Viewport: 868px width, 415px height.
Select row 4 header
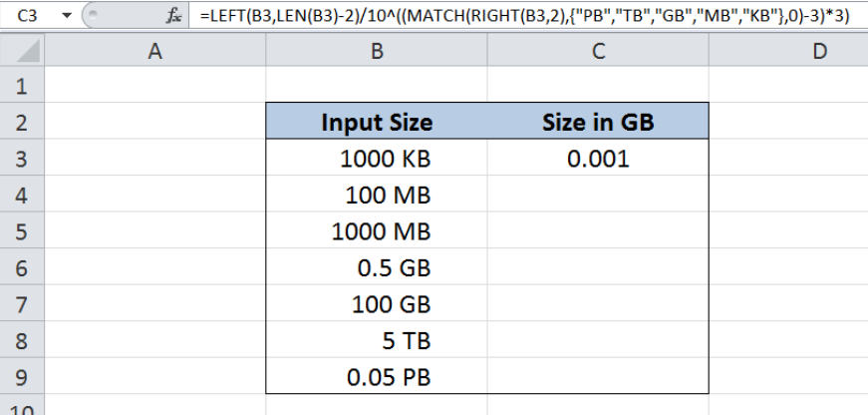22,195
